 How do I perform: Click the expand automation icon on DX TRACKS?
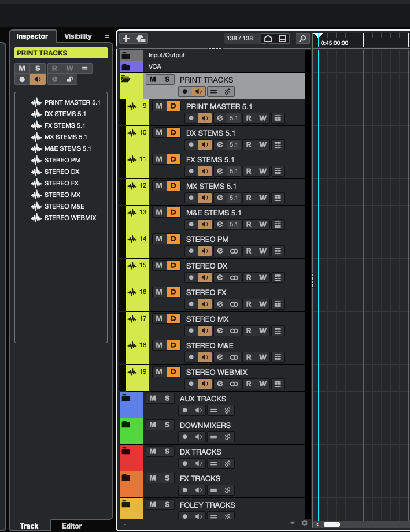pos(228,463)
